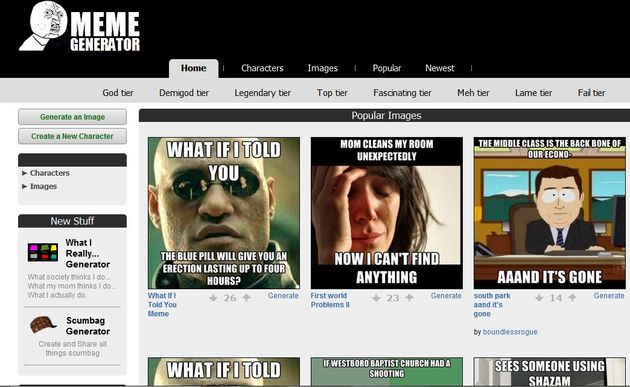
Task: Select Meh tier filter
Action: click(473, 93)
